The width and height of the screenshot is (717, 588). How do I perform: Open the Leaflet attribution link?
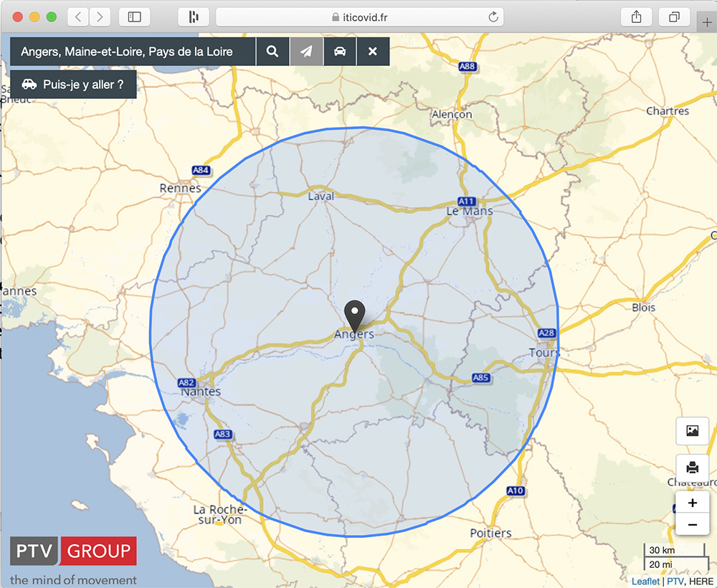645,582
